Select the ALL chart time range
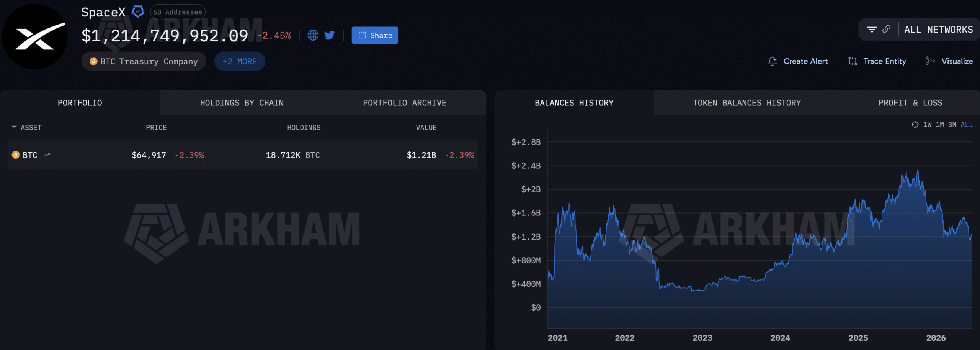The image size is (980, 350). (x=967, y=125)
